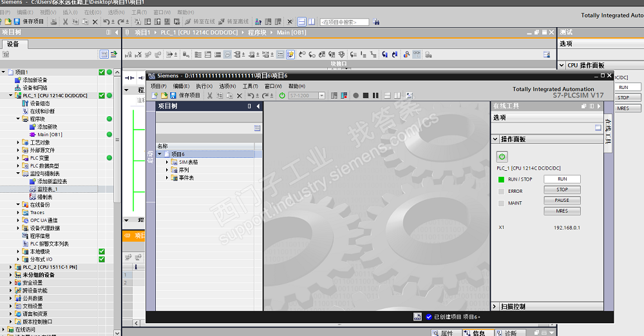Image resolution: width=644 pixels, height=336 pixels.
Task: Open 项目(P) menu in PLCSIM window
Action: coord(158,86)
